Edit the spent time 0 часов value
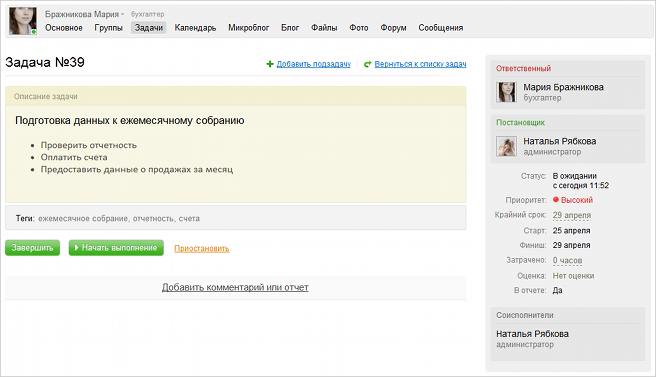The height and width of the screenshot is (377, 656). [567, 260]
